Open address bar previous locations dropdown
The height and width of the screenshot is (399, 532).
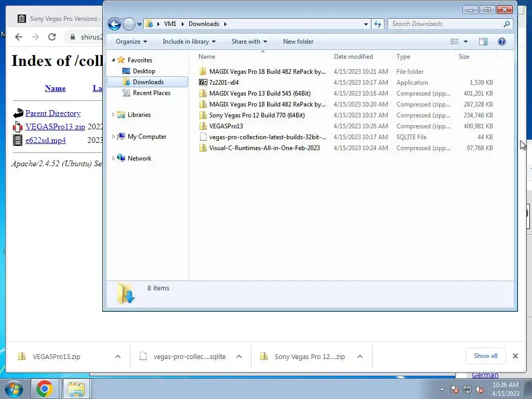(x=366, y=24)
